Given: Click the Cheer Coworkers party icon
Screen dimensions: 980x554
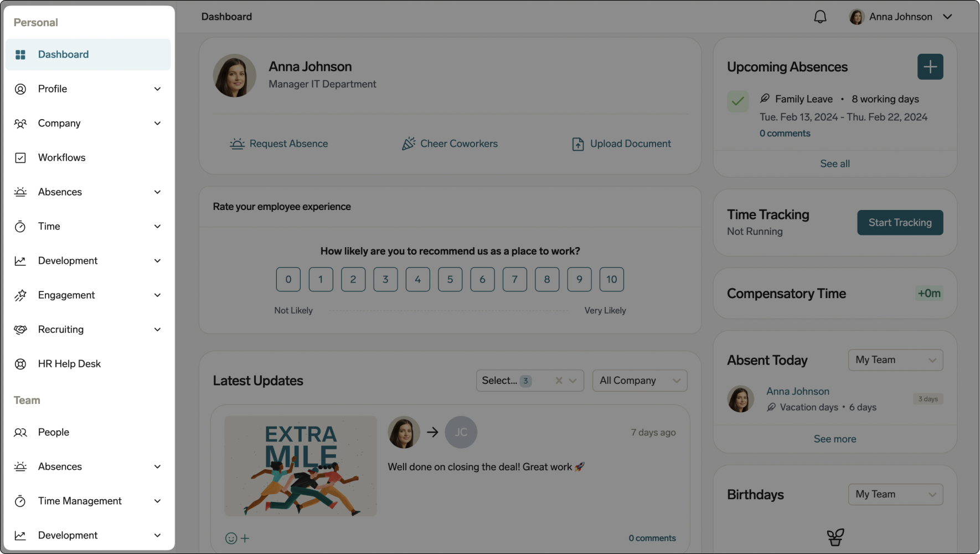Looking at the screenshot, I should tap(409, 144).
